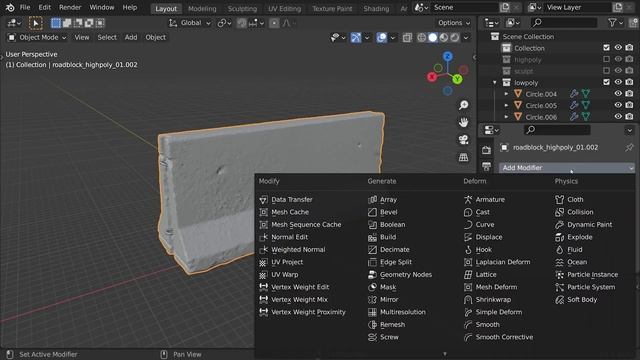Open the Options dropdown in the viewport header
640x360 pixels.
[x=454, y=23]
